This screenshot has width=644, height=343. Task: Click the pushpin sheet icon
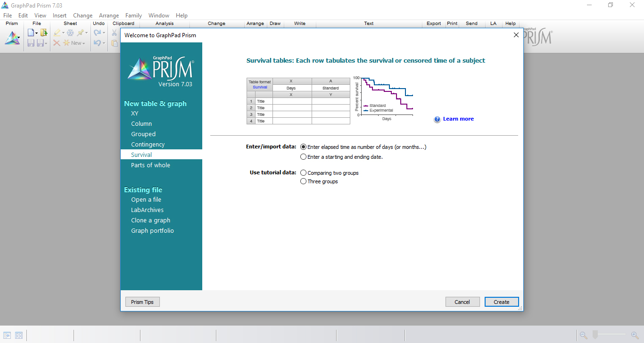81,33
